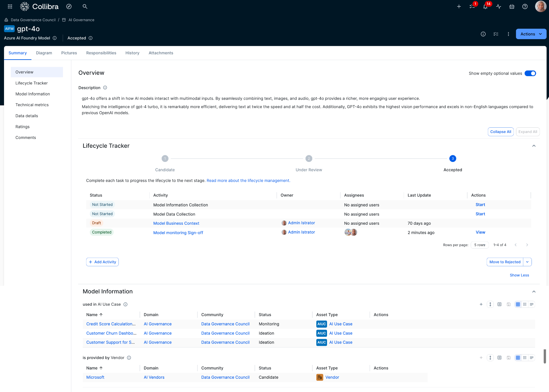Click the asset info icon beside Actions
Screen dimensions: 549x392
tap(483, 34)
